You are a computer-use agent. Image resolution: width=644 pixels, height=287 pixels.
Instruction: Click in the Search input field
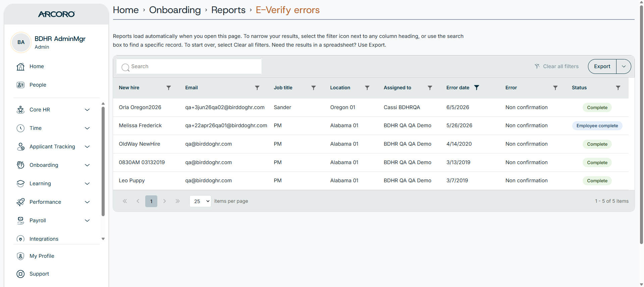pyautogui.click(x=189, y=66)
